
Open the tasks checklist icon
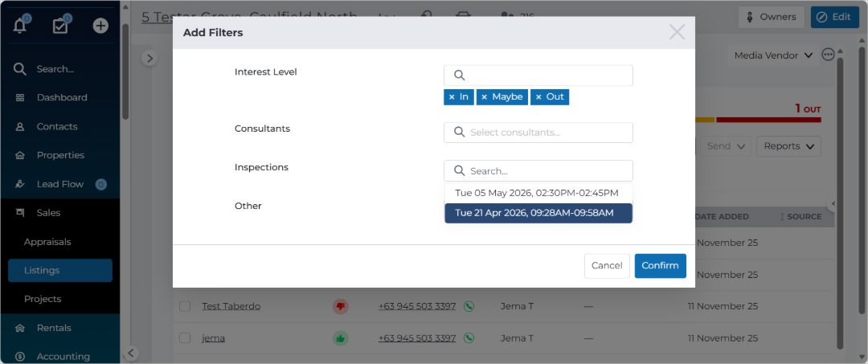[59, 26]
